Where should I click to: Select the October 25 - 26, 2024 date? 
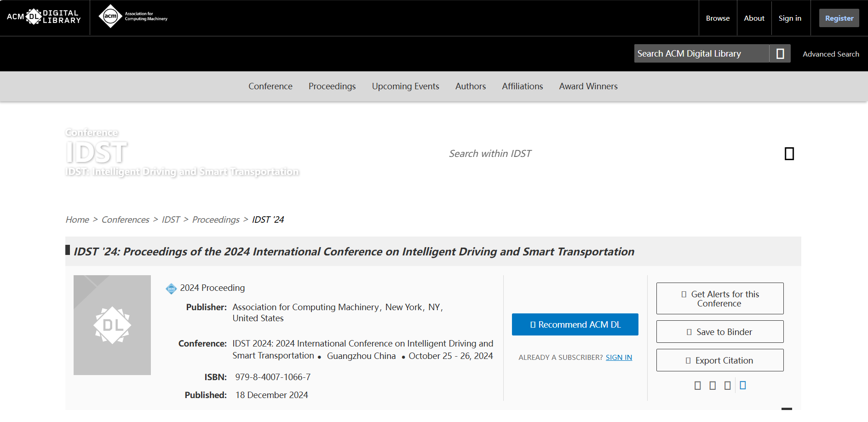451,356
